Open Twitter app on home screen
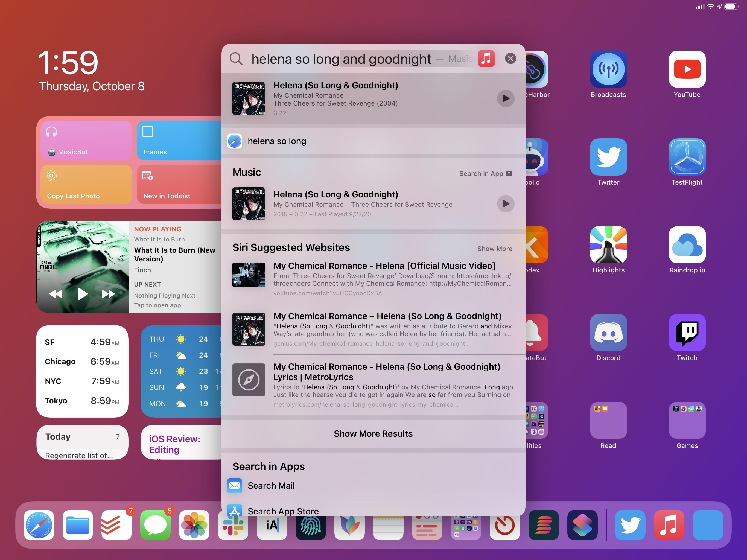747x560 pixels. click(x=608, y=157)
